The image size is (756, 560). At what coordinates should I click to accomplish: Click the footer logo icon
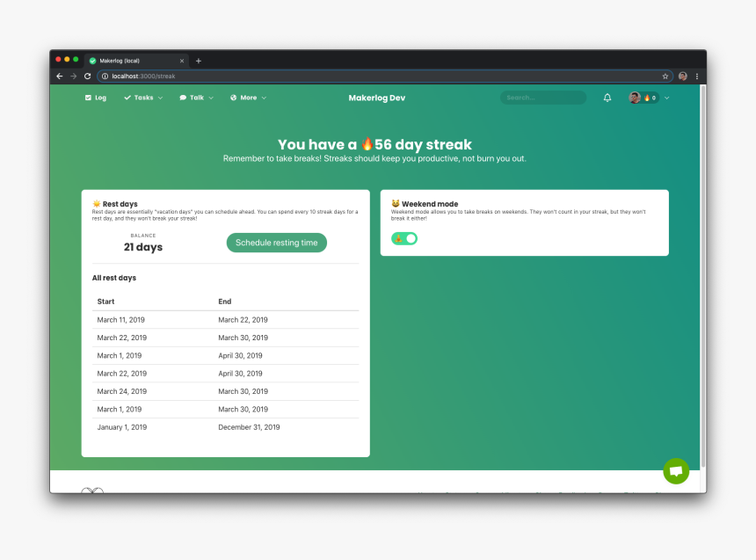[92, 490]
